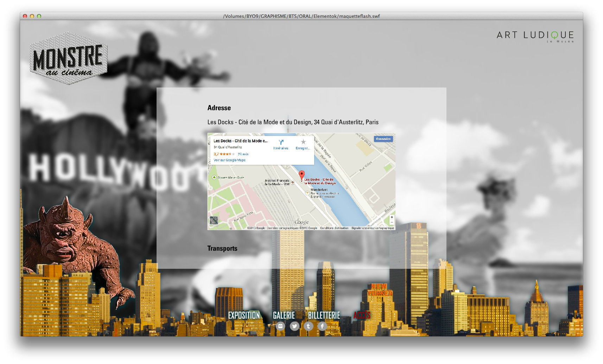This screenshot has width=603, height=364.
Task: Click the Monstre au cinéma logo
Action: point(69,58)
